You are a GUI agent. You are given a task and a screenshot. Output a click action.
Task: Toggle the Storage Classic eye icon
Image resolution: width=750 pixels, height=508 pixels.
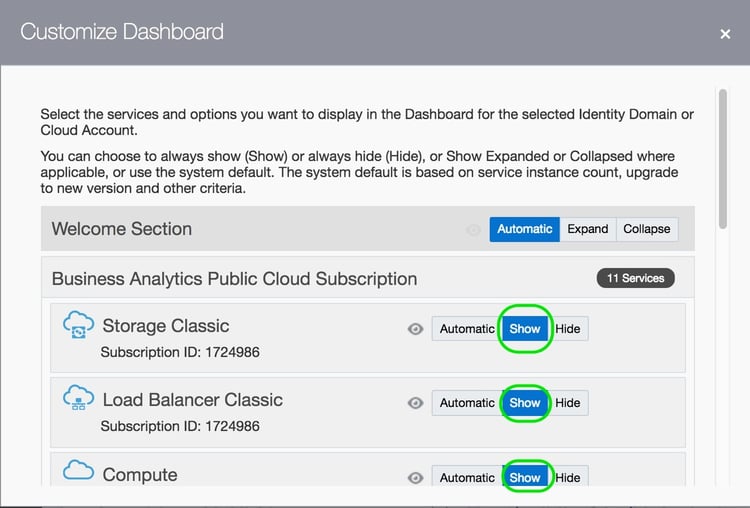coord(415,329)
